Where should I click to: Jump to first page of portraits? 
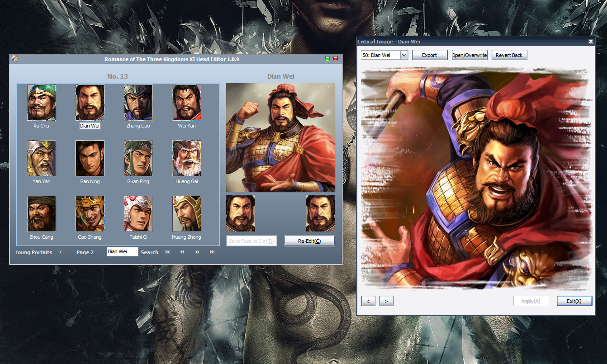(167, 252)
